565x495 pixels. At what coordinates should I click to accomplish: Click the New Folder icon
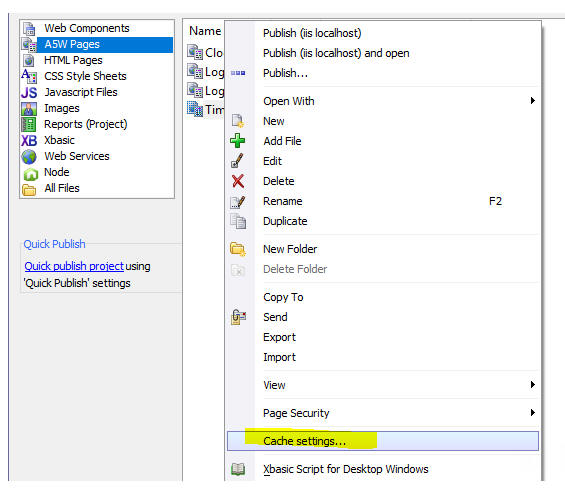pyautogui.click(x=238, y=249)
